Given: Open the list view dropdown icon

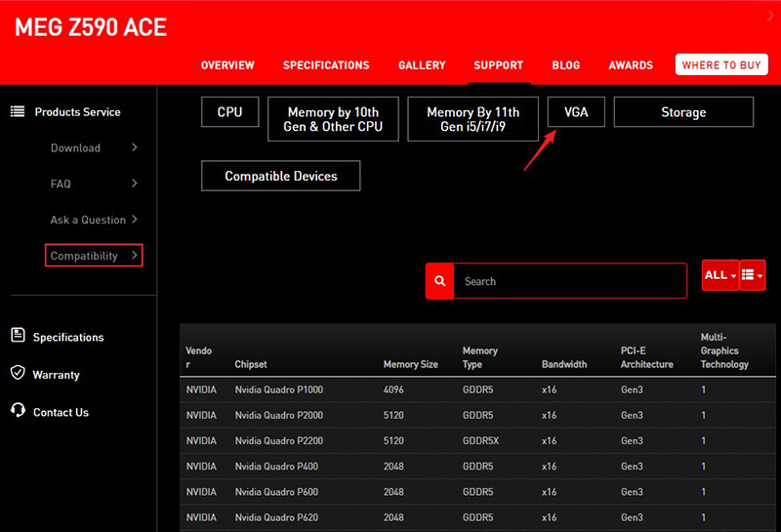Looking at the screenshot, I should (x=752, y=275).
